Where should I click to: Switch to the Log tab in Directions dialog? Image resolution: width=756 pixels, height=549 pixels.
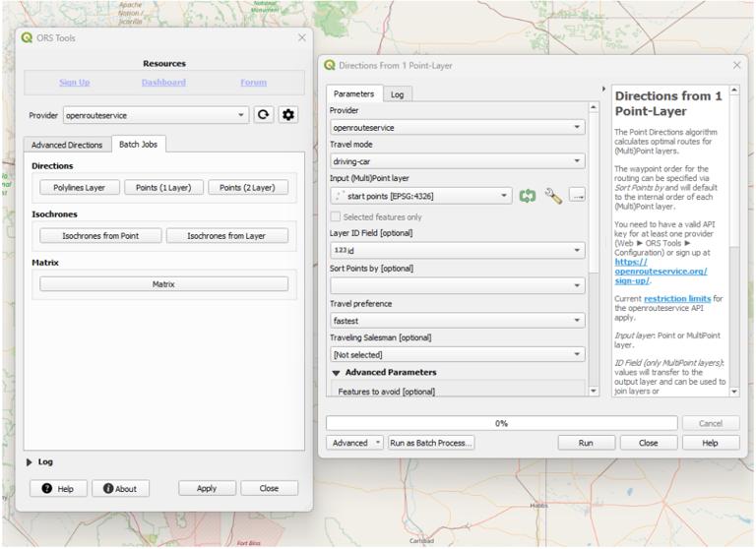[398, 94]
